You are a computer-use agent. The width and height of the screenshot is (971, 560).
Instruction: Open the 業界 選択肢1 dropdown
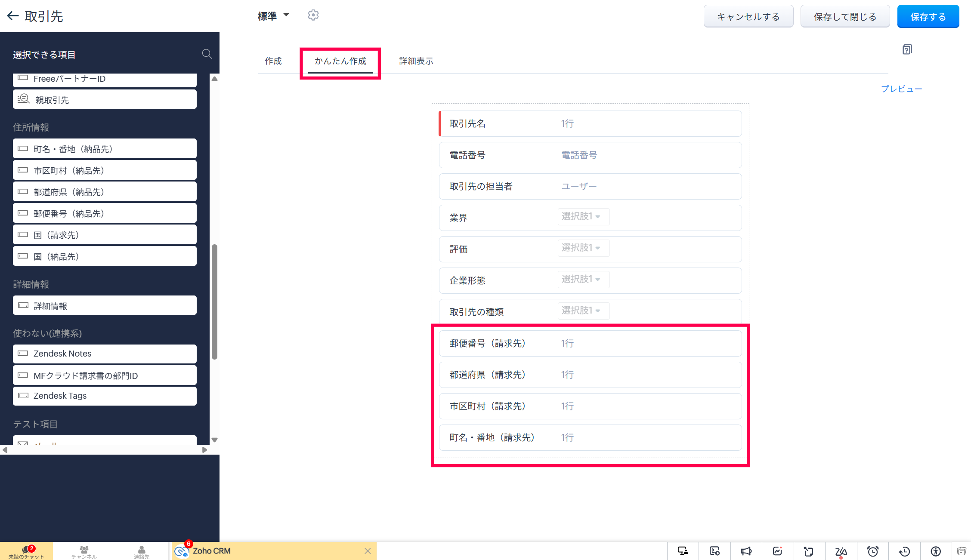point(583,216)
